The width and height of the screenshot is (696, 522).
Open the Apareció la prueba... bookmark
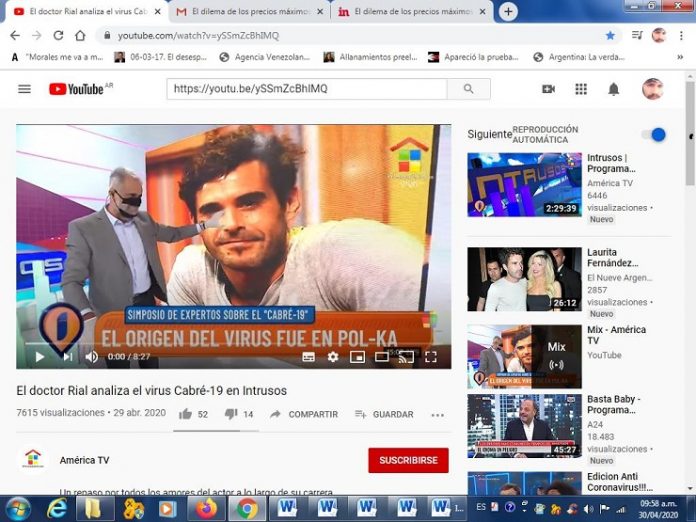tap(474, 57)
